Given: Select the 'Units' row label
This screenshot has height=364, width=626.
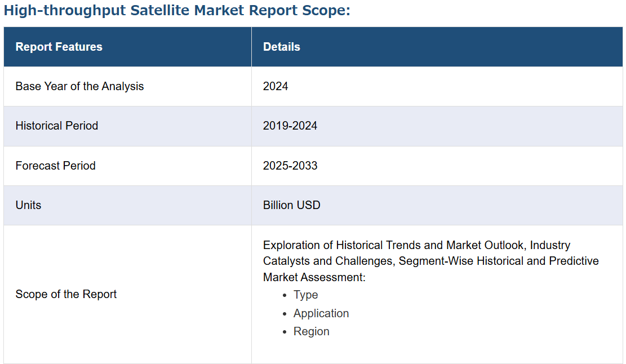Looking at the screenshot, I should click(x=28, y=205).
